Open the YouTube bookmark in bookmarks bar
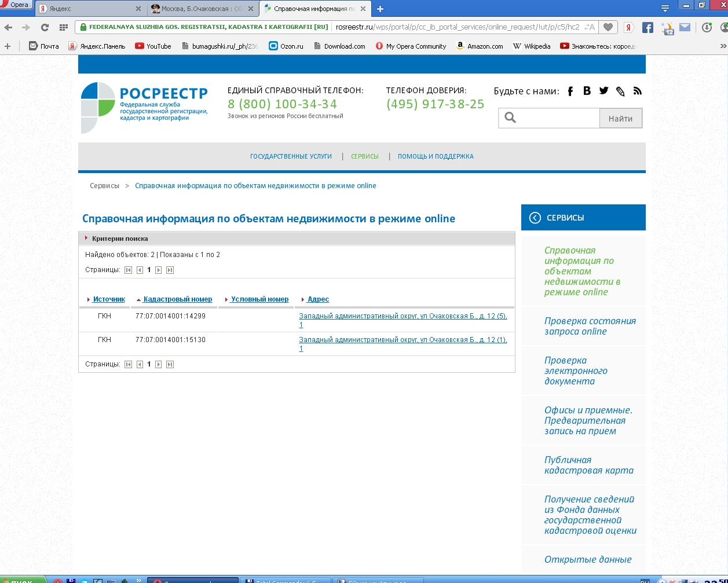 point(153,46)
